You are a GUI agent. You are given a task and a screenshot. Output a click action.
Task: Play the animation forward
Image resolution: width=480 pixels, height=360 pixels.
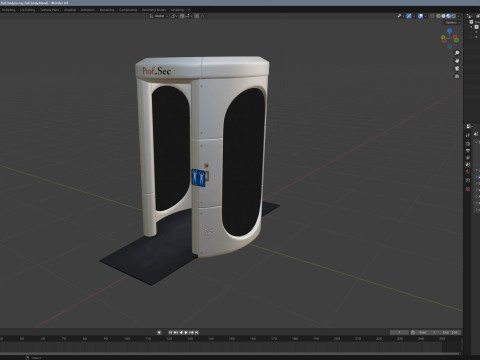click(186, 332)
